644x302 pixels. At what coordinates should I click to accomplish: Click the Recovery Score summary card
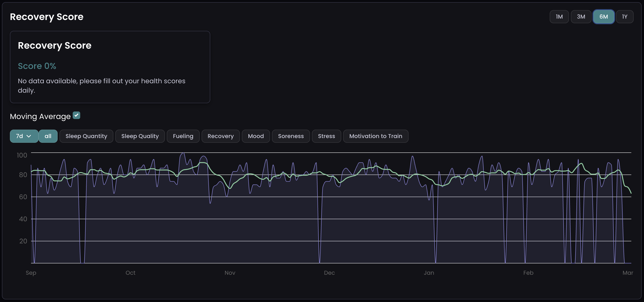(110, 67)
